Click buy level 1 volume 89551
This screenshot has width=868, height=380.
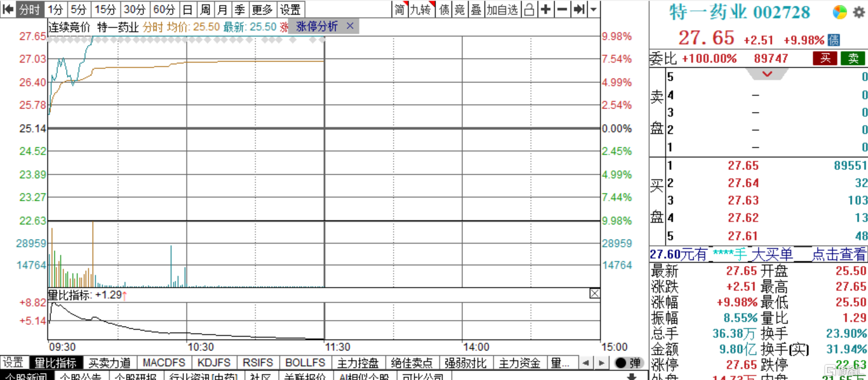[x=851, y=166]
